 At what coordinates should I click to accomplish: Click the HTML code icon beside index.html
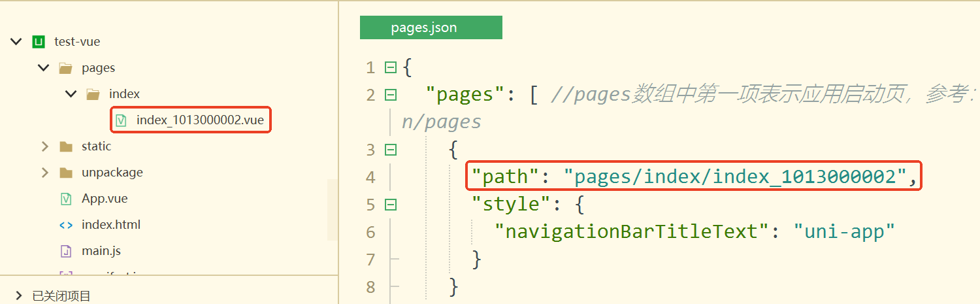click(65, 225)
